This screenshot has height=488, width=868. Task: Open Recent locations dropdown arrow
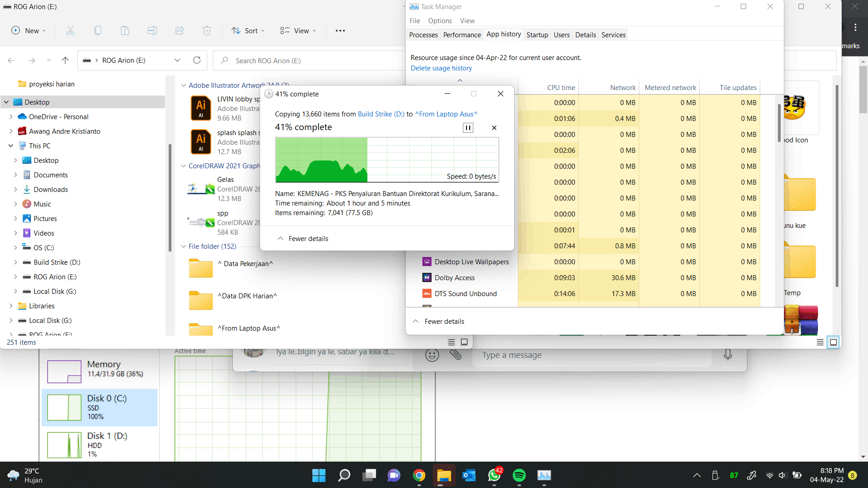click(x=49, y=60)
